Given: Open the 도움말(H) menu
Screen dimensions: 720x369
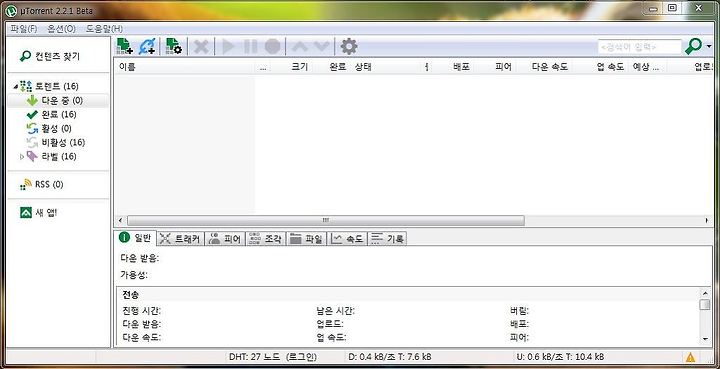Looking at the screenshot, I should (104, 28).
